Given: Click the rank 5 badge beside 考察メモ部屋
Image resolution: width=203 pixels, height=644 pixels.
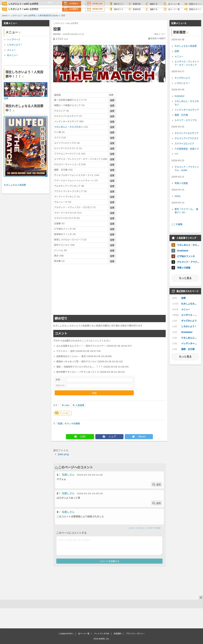Looking at the screenshot, I should [x=173, y=268].
